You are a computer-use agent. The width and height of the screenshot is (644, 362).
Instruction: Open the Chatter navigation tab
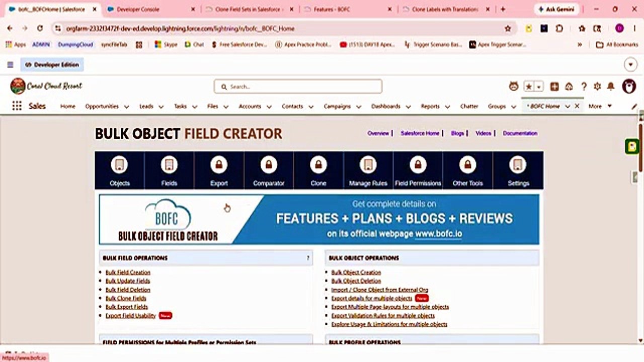pyautogui.click(x=469, y=106)
